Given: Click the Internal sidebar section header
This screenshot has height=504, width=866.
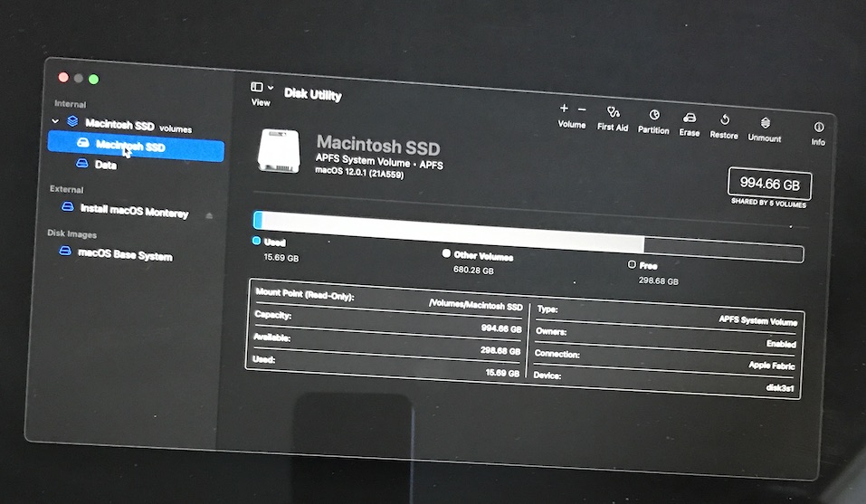Looking at the screenshot, I should pyautogui.click(x=71, y=104).
